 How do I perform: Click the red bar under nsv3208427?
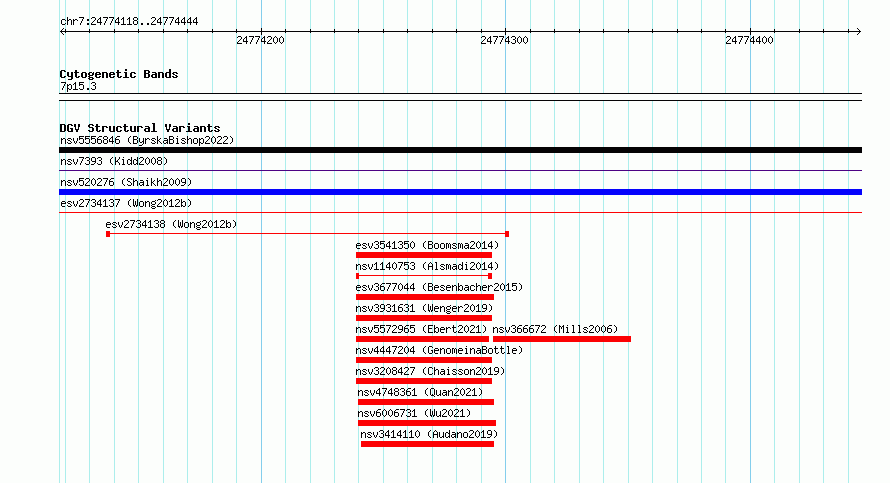tap(423, 381)
